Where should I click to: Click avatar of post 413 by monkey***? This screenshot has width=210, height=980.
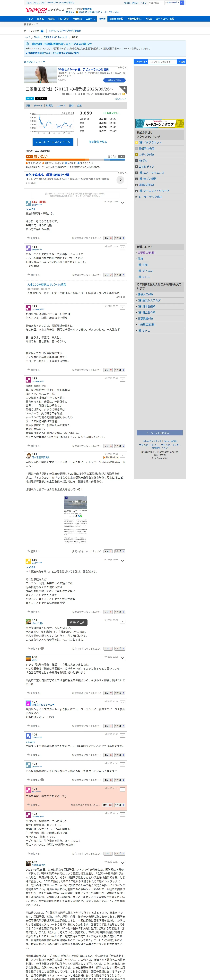(x=28, y=308)
